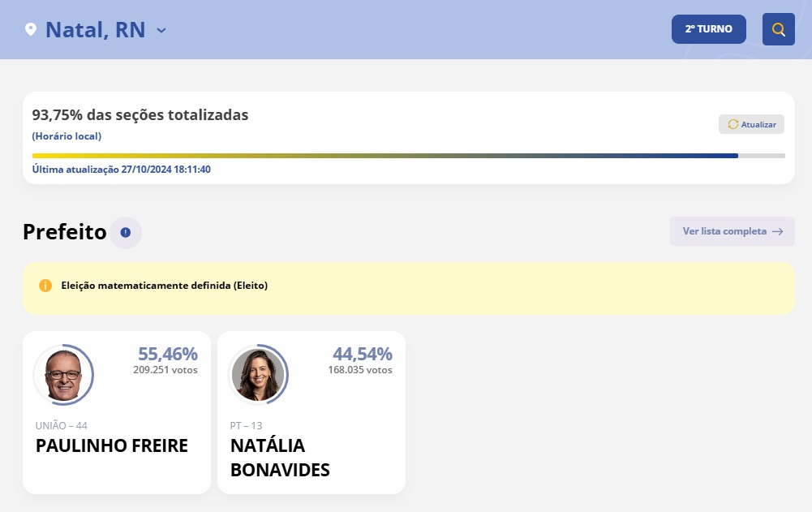Click the Horário local link text
Image resolution: width=812 pixels, height=512 pixels.
tap(67, 136)
